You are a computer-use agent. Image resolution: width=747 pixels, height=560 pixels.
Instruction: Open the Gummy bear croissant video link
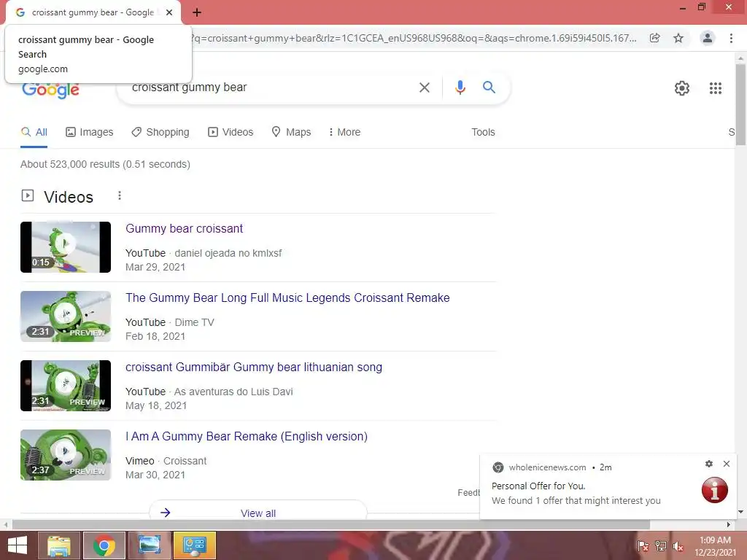(185, 228)
